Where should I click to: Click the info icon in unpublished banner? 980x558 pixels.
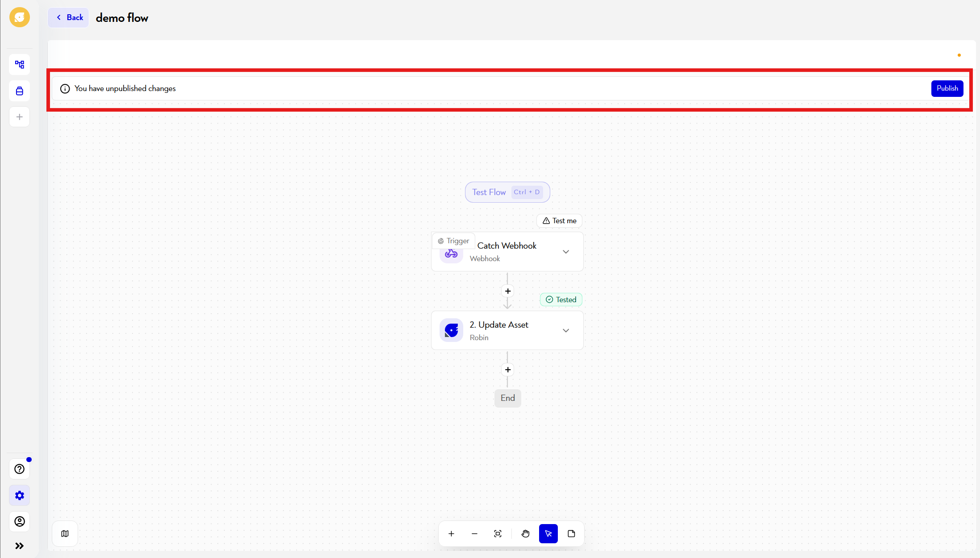[x=65, y=89]
